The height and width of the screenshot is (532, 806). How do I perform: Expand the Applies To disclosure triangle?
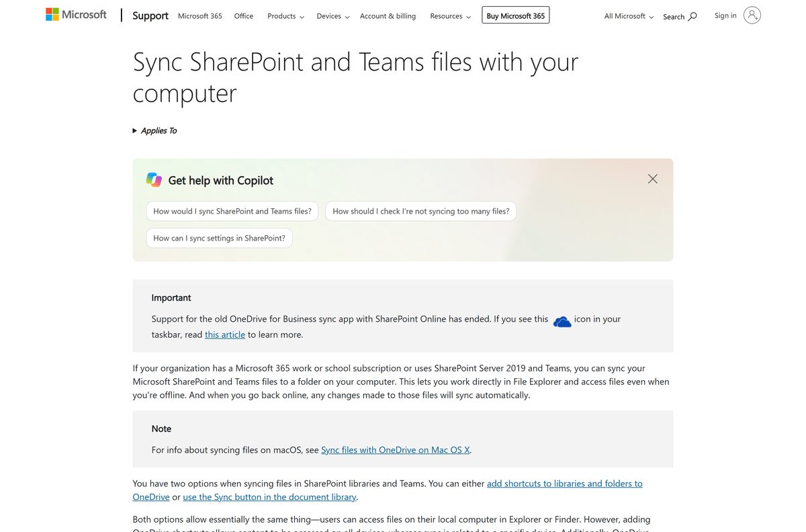coord(135,130)
